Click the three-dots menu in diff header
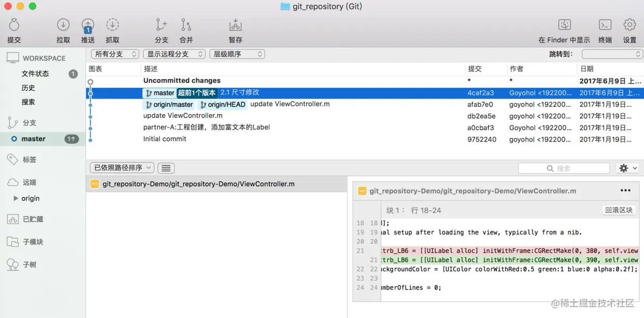The height and width of the screenshot is (318, 644). [625, 190]
